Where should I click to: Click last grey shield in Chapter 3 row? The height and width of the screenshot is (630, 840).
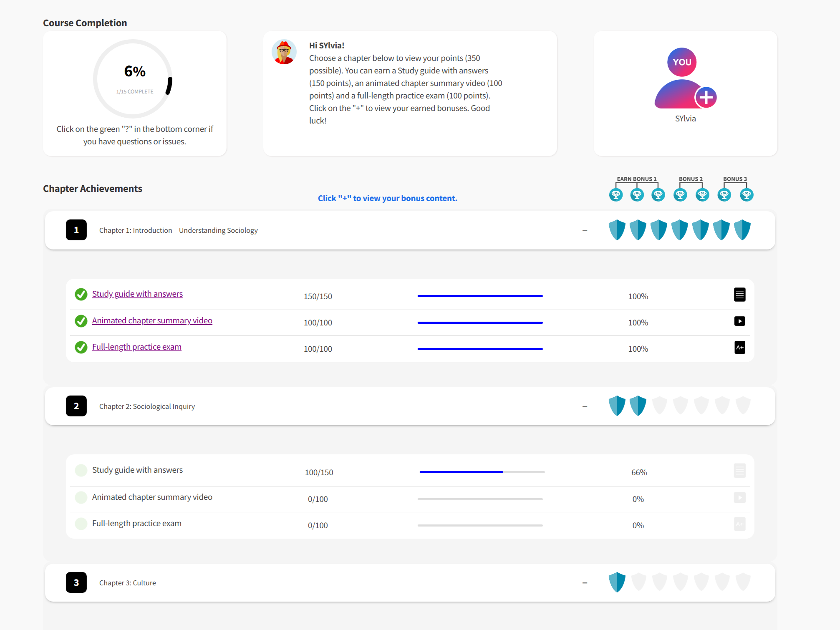pyautogui.click(x=743, y=582)
